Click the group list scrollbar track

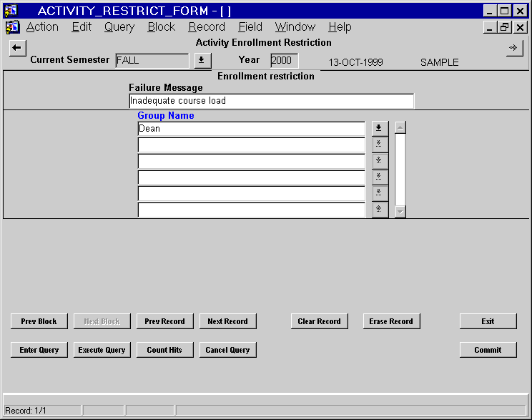coord(400,170)
